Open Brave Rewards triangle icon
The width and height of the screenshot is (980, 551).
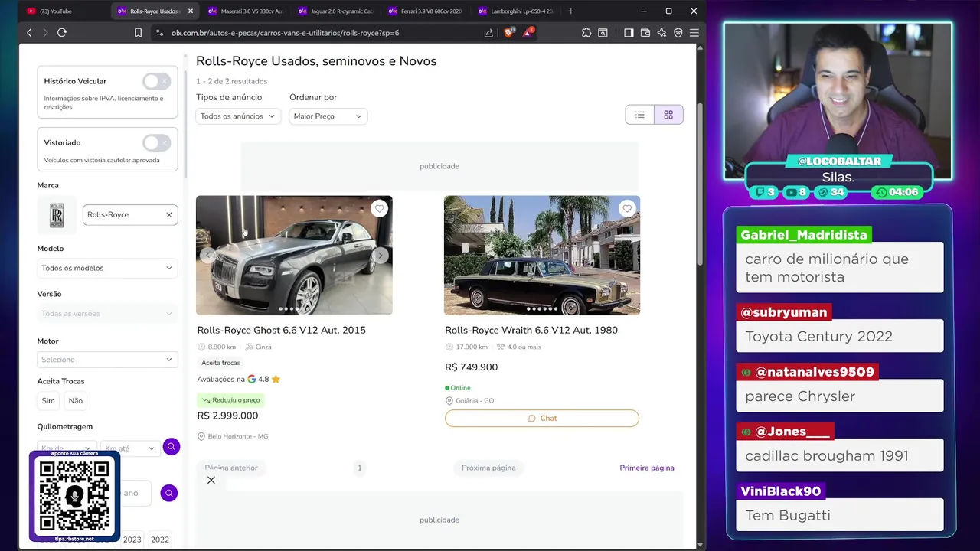528,33
